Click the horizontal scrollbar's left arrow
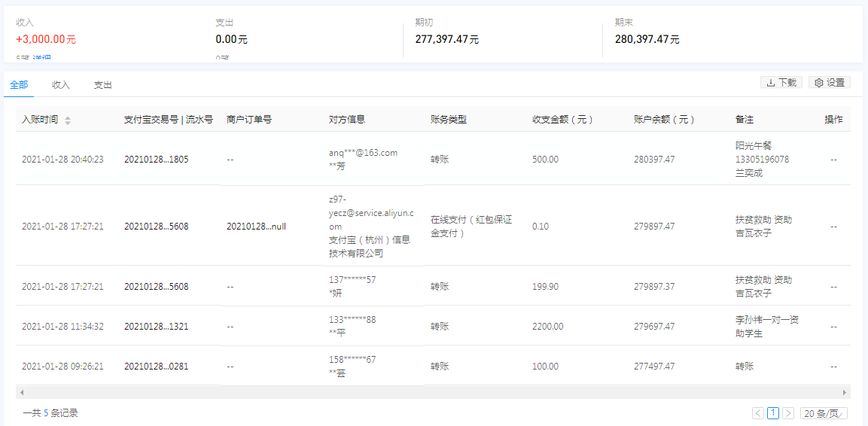868x426 pixels. click(22, 392)
